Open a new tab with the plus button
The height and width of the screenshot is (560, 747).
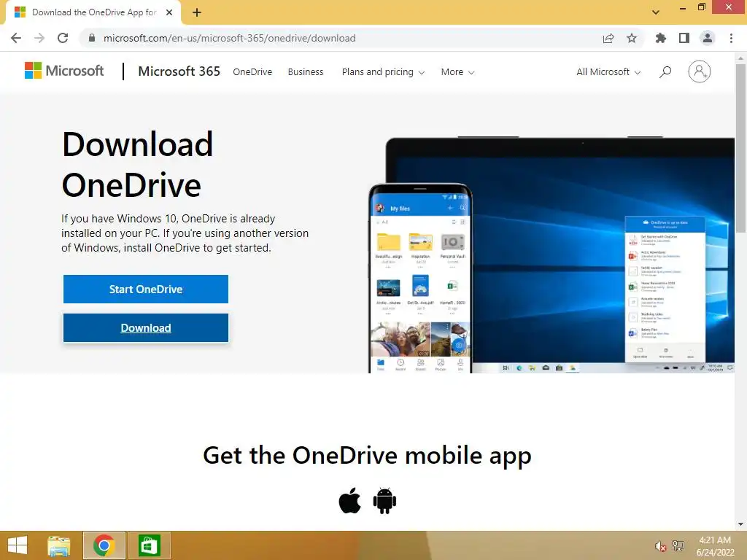(197, 12)
